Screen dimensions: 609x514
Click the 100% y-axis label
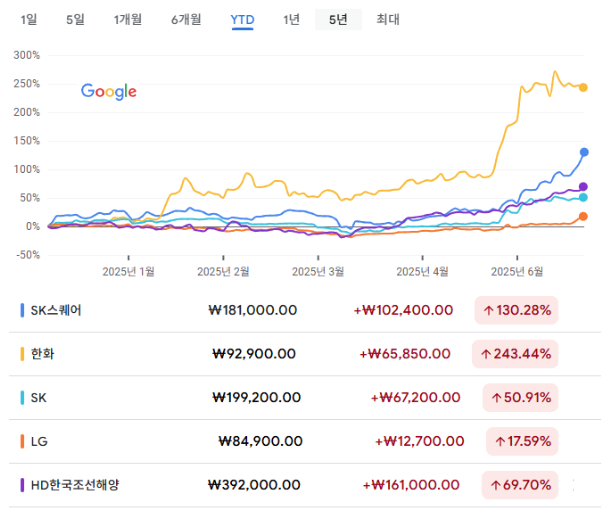click(27, 169)
